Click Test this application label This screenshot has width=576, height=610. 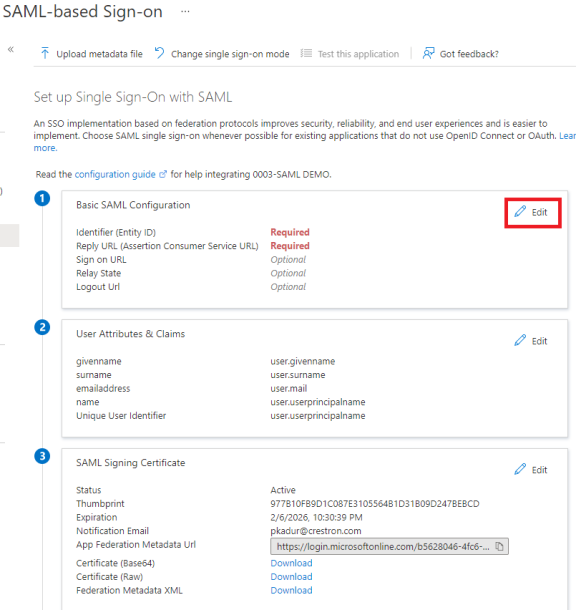point(358,54)
